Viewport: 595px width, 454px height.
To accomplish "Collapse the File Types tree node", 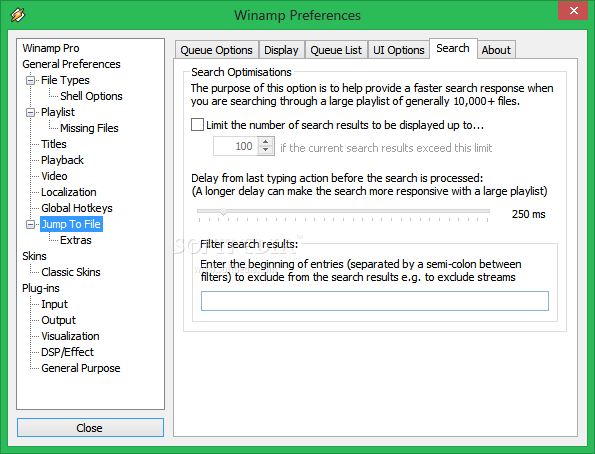I will point(30,80).
